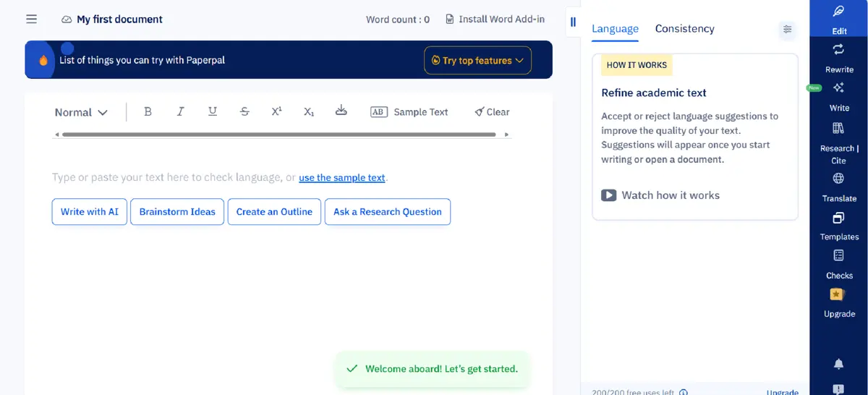
Task: Click the Brainstorm Ideas button
Action: (177, 212)
